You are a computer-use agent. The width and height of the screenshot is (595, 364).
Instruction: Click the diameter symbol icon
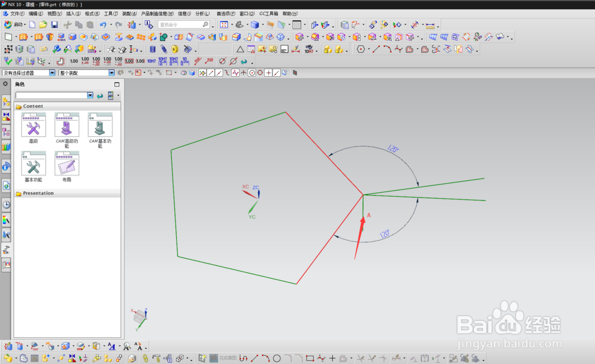223,61
